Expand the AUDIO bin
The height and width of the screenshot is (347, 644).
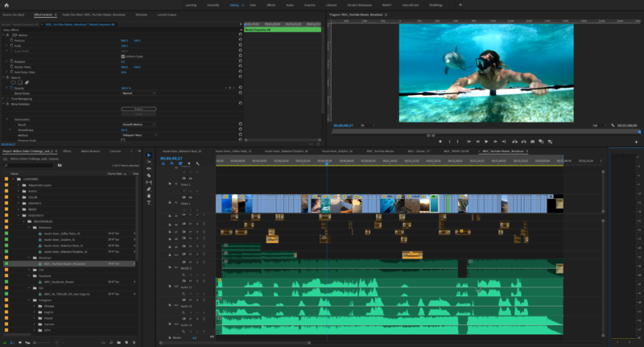pyautogui.click(x=19, y=191)
